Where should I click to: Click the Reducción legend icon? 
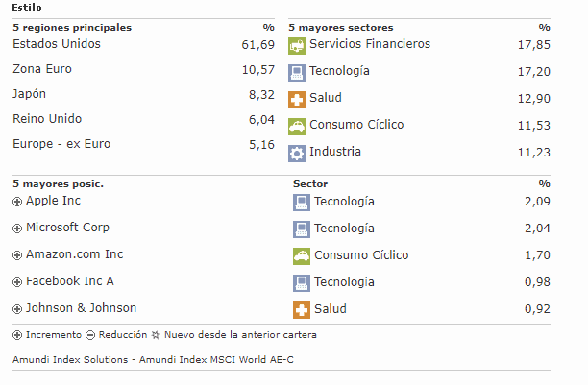[90, 335]
